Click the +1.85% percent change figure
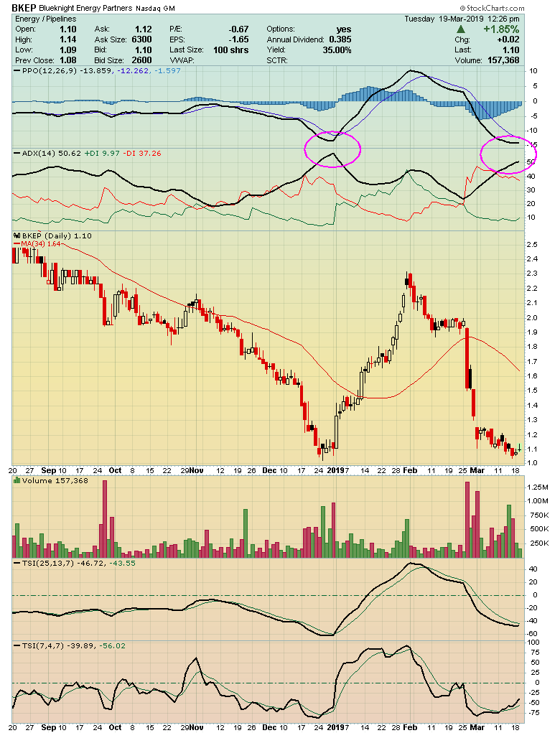Viewport: 560px width, 733px height. (501, 29)
